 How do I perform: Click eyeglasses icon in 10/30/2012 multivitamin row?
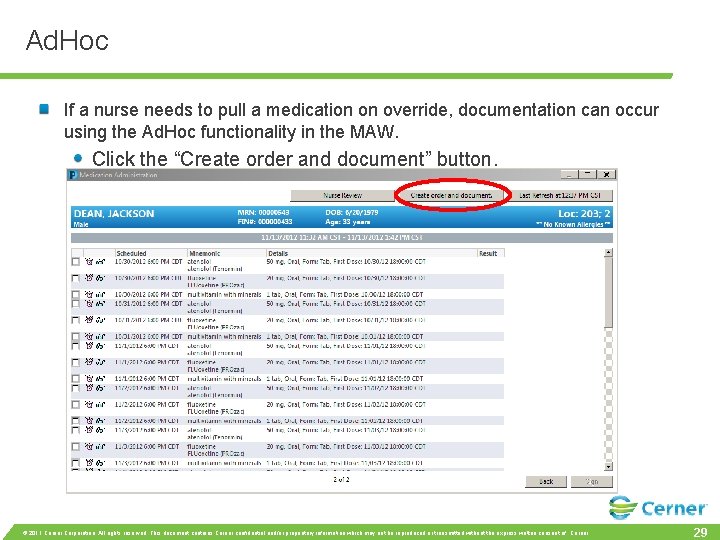(x=100, y=294)
